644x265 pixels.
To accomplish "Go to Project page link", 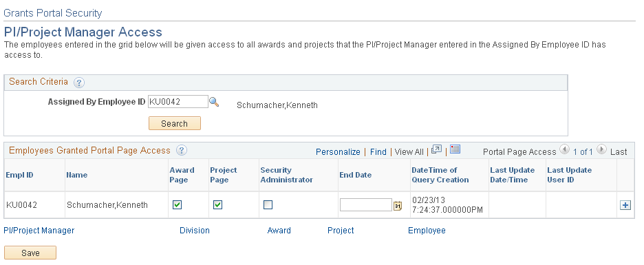I will point(341,231).
